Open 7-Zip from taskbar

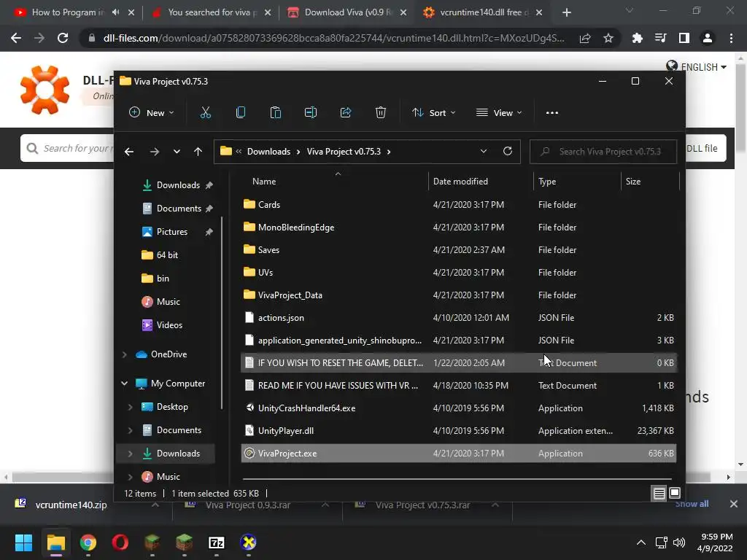pos(217,542)
